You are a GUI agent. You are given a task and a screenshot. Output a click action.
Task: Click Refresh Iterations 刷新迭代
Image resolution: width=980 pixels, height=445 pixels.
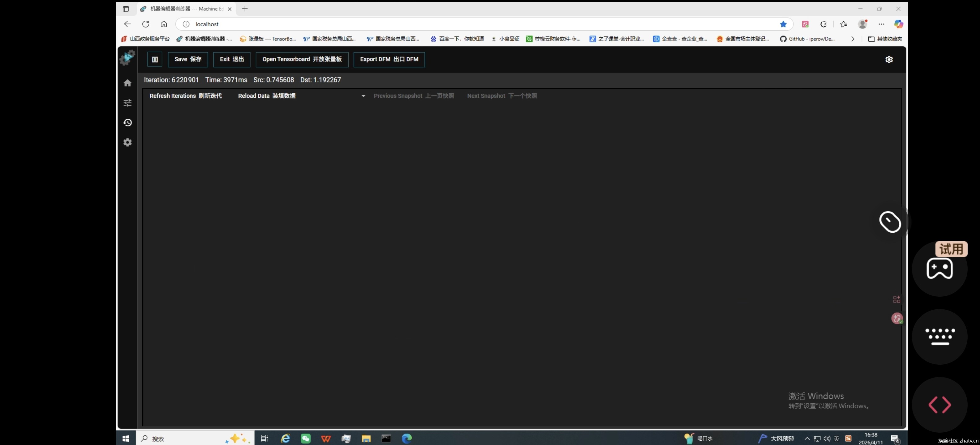[x=185, y=96]
